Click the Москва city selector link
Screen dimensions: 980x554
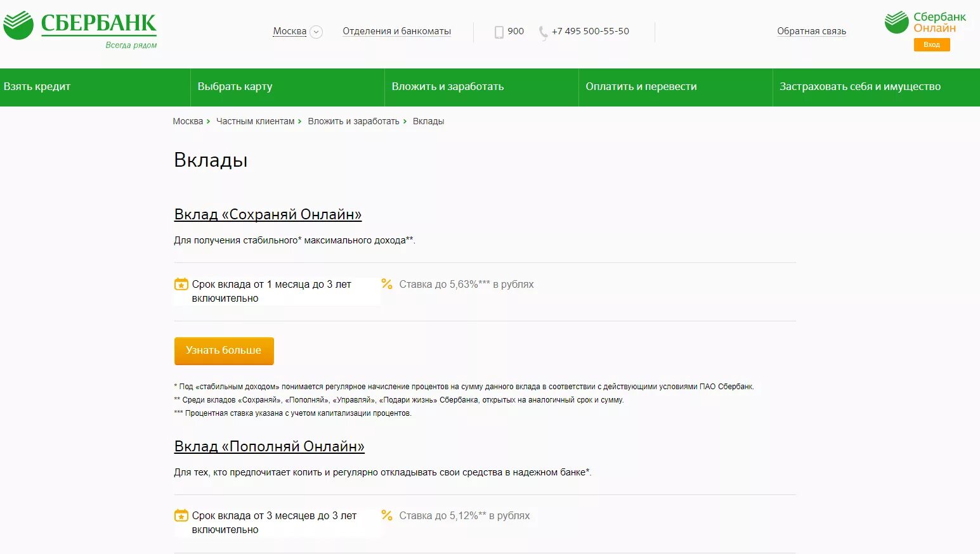(x=290, y=31)
